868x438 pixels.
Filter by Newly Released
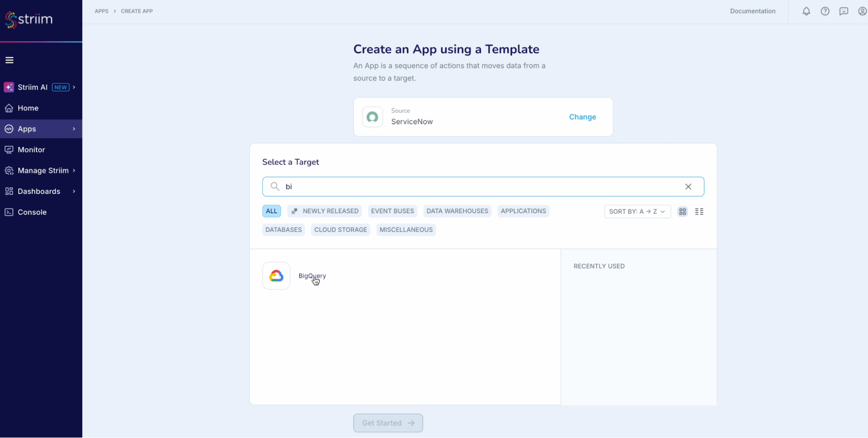[x=324, y=211]
